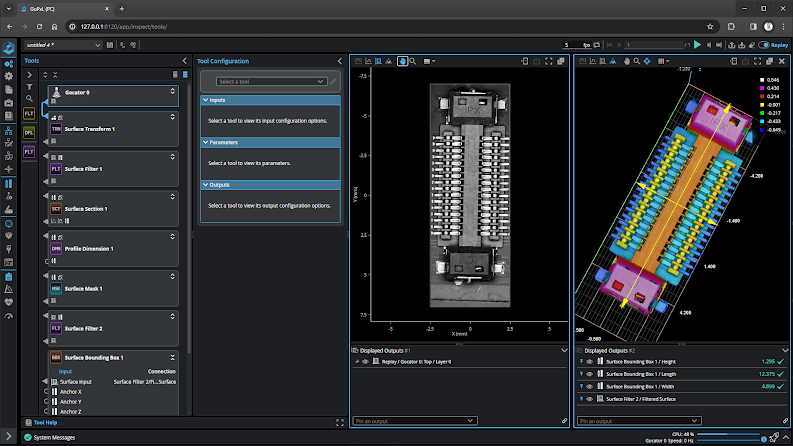
Task: Select the pan hand tool in viewer #2
Action: click(627, 61)
